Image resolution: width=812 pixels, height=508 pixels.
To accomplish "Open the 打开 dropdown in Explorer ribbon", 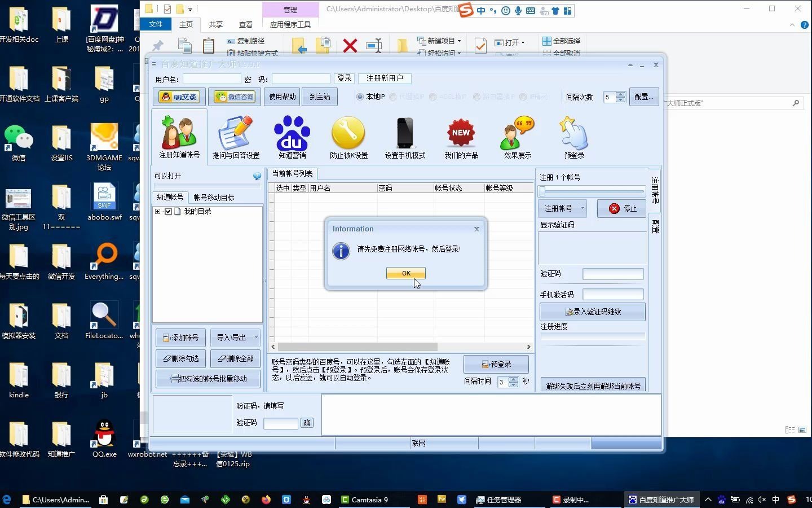I will [510, 42].
